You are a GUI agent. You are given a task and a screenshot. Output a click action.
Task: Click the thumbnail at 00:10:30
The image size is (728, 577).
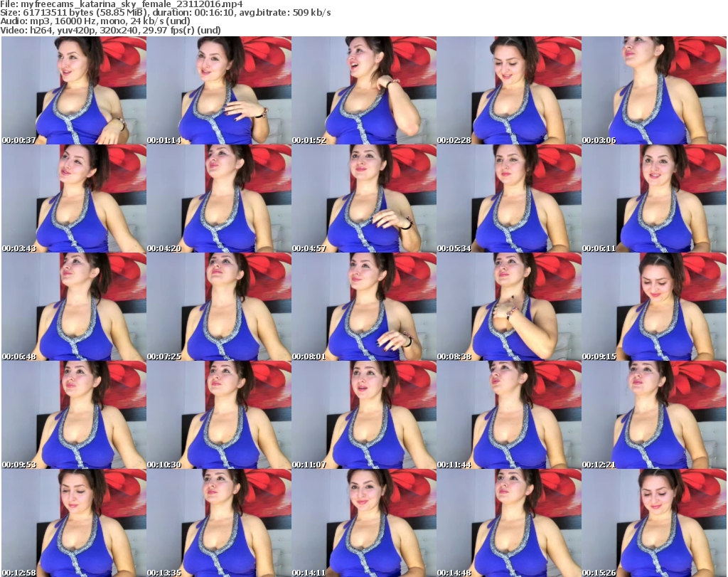coord(219,415)
